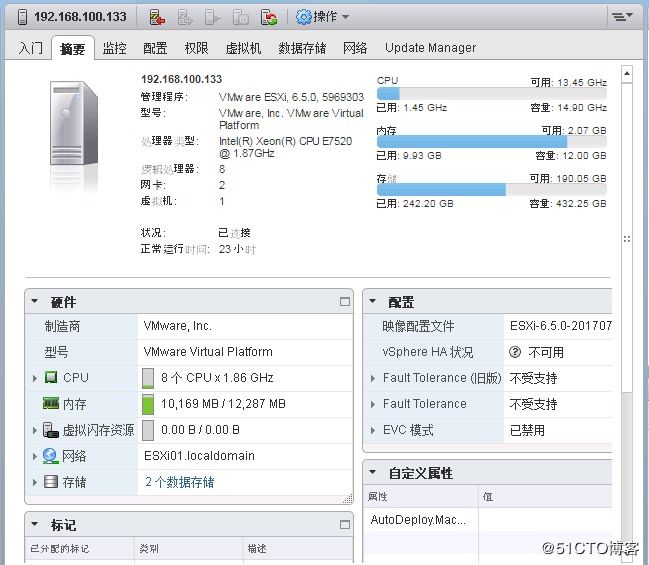Click the virtual flash usage meter icon

click(148, 430)
